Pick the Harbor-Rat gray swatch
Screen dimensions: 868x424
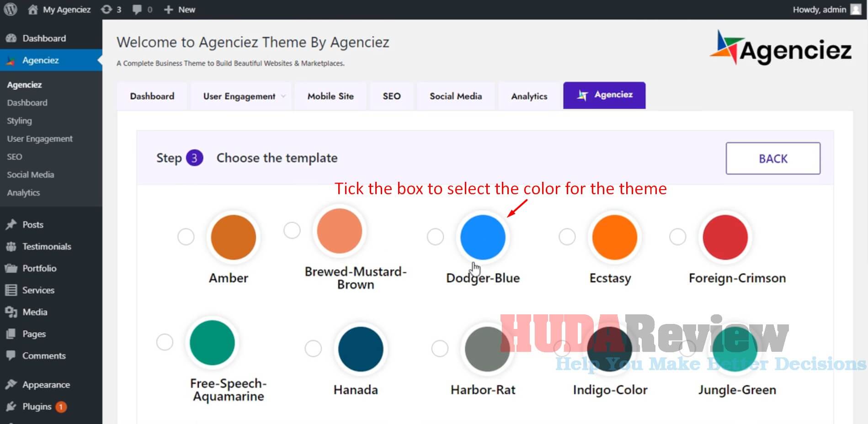point(487,349)
